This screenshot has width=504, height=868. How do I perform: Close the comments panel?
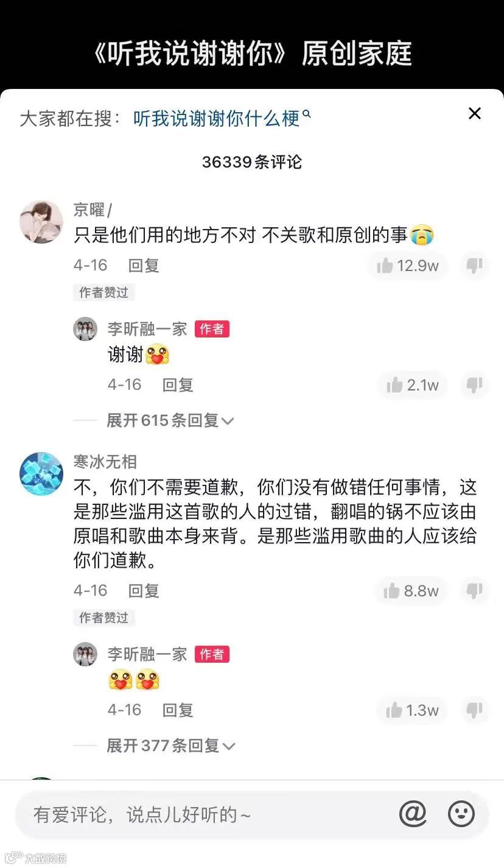tap(475, 113)
